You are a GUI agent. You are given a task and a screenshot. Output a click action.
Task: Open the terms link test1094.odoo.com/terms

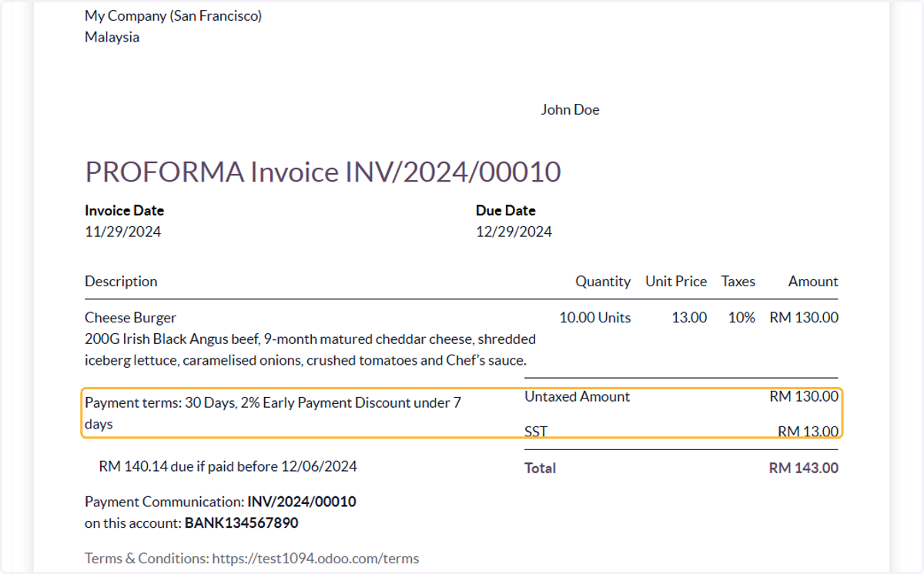316,559
